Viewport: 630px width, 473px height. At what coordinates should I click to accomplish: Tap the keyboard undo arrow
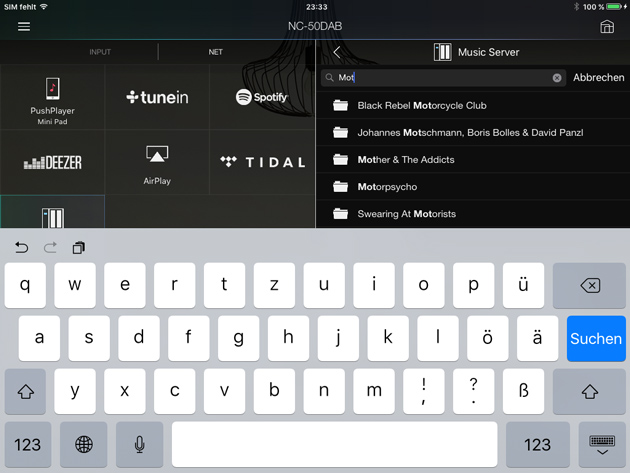pyautogui.click(x=21, y=248)
